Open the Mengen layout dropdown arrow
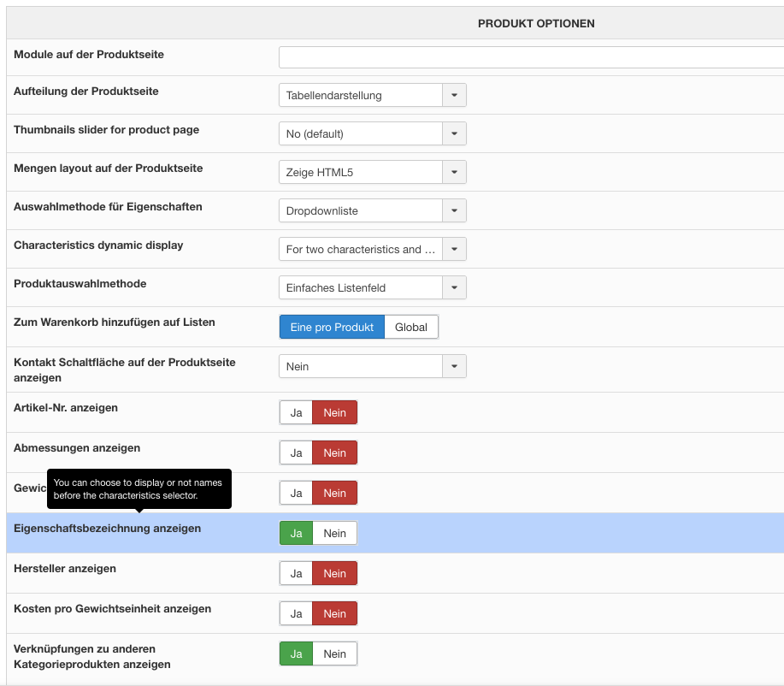 454,172
